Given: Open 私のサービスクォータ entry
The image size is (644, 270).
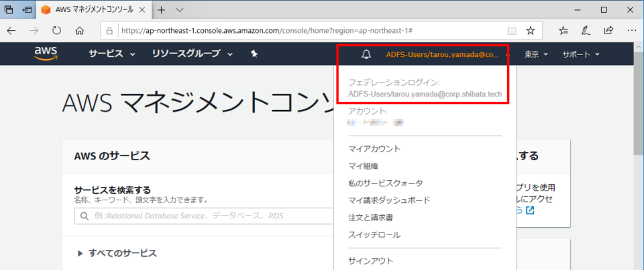Looking at the screenshot, I should pos(385,183).
